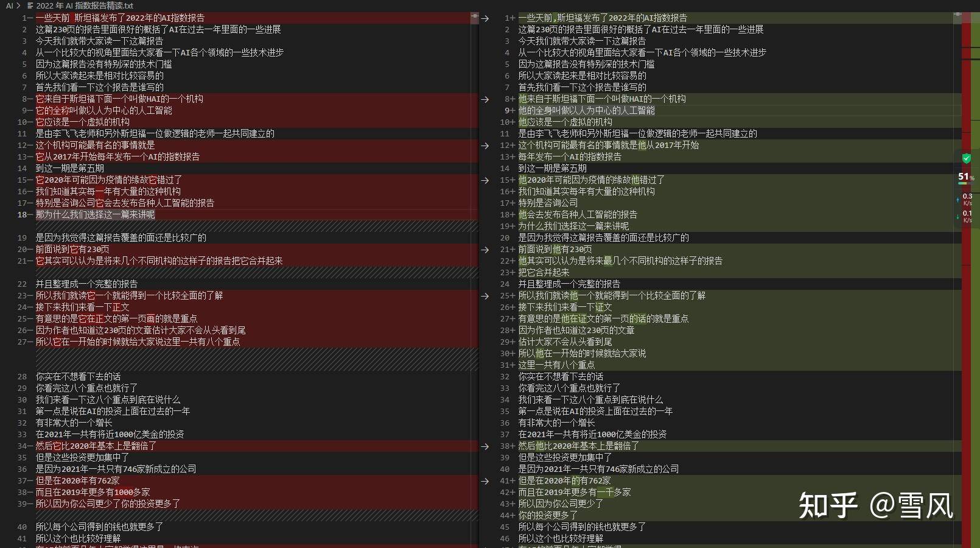Screen dimensions: 980x548
Task: Click the revert arrow beside line 8 HAI change
Action: click(485, 99)
